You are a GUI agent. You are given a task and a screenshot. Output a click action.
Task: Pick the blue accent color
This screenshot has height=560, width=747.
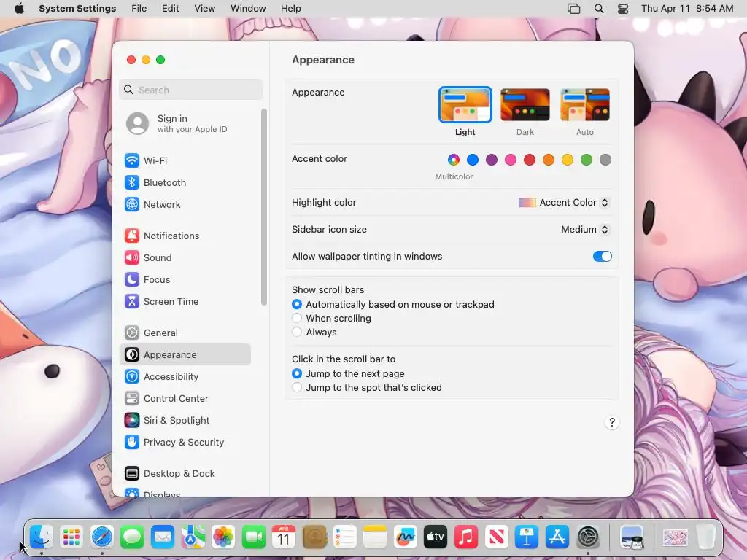point(473,160)
